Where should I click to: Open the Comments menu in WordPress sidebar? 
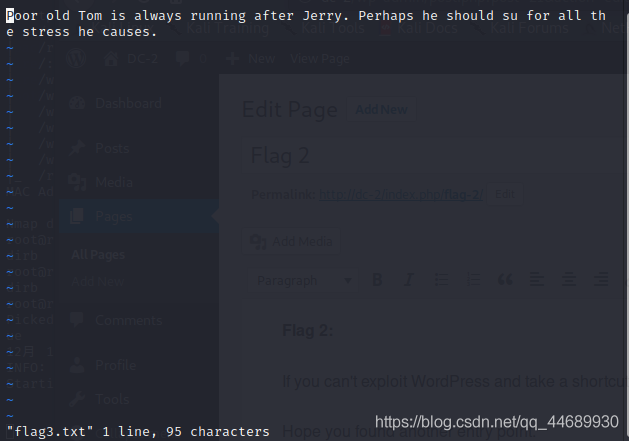click(x=129, y=320)
